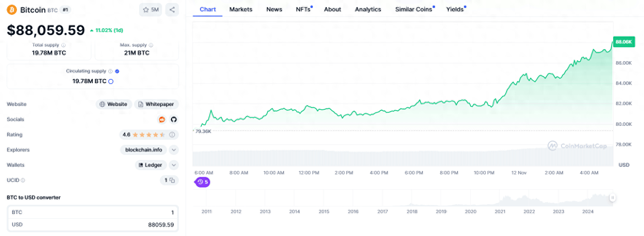This screenshot has height=236, width=644.
Task: Click the BTC converter input field
Action: (93, 212)
